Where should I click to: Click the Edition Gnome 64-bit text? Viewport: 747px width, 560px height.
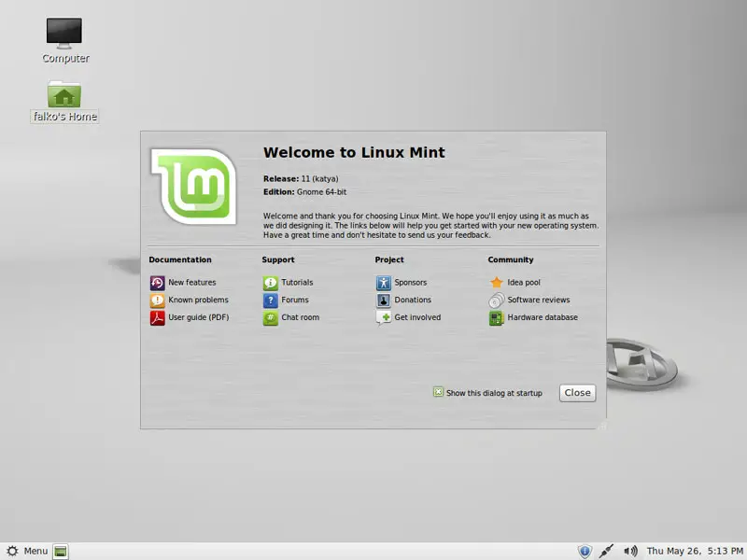pyautogui.click(x=305, y=192)
